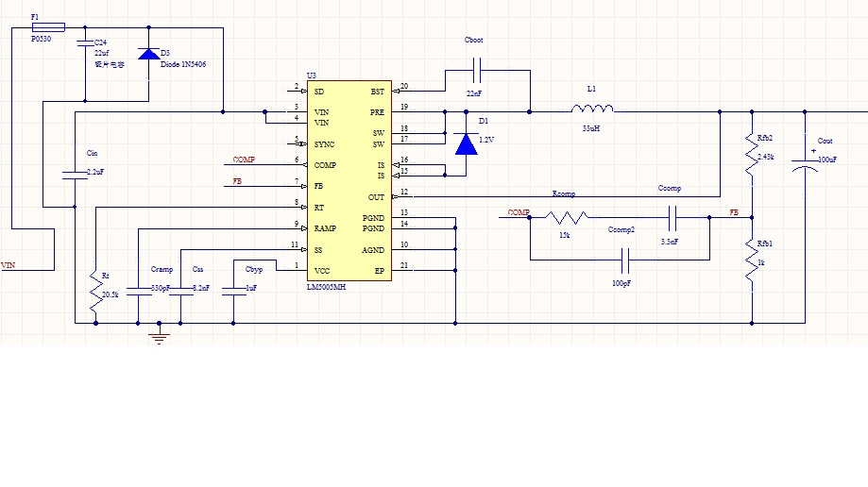The height and width of the screenshot is (487, 868).
Task: Click the 330pF Cramp value
Action: (161, 288)
